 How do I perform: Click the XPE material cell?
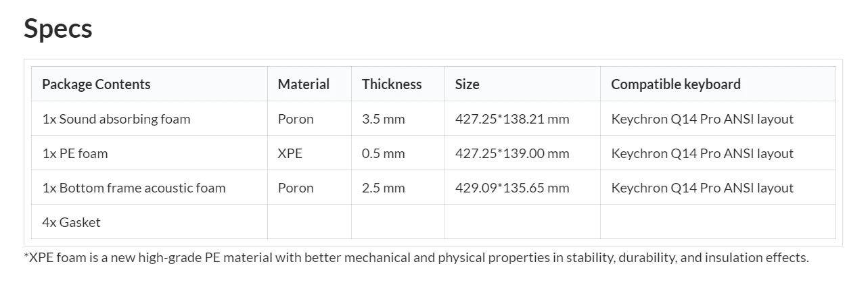[x=290, y=153]
